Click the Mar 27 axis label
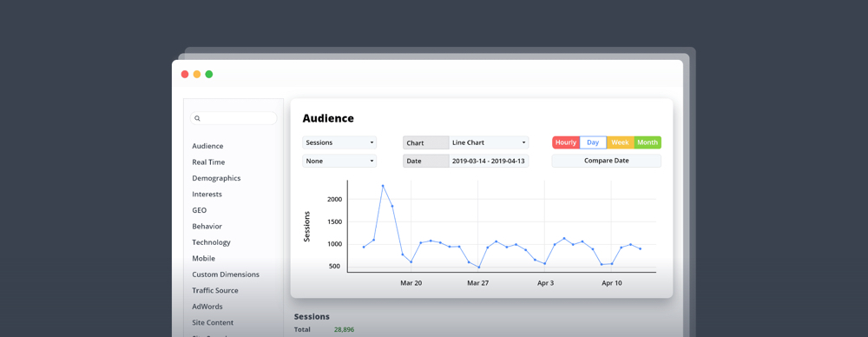Viewport: 868px width, 337px height. pyautogui.click(x=478, y=283)
